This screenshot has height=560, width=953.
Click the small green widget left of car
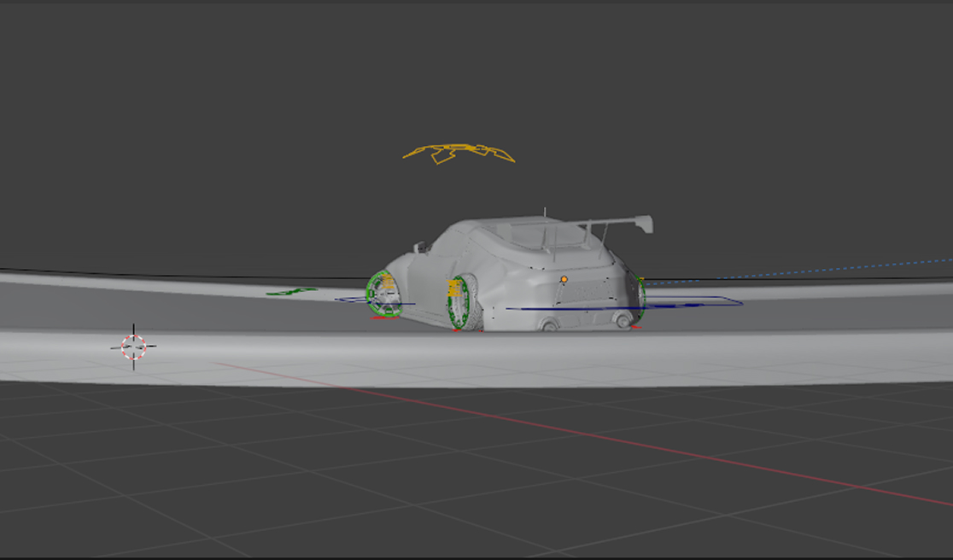coord(291,292)
